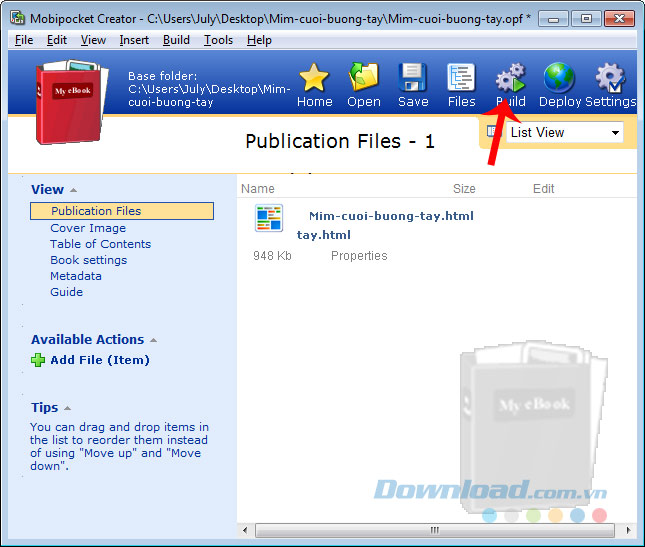
Task: Click the Deploy globe icon
Action: [x=559, y=77]
